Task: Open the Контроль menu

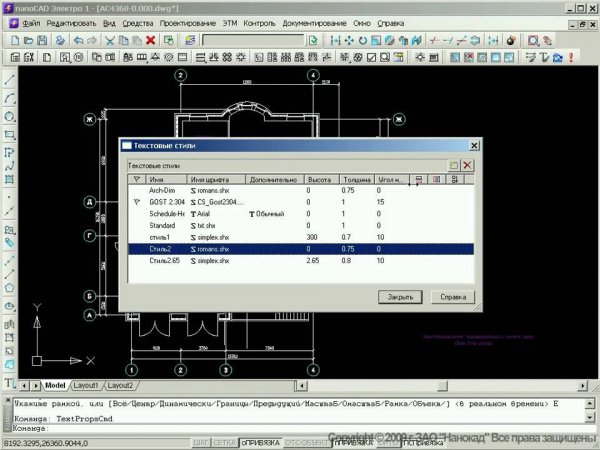Action: coord(259,23)
